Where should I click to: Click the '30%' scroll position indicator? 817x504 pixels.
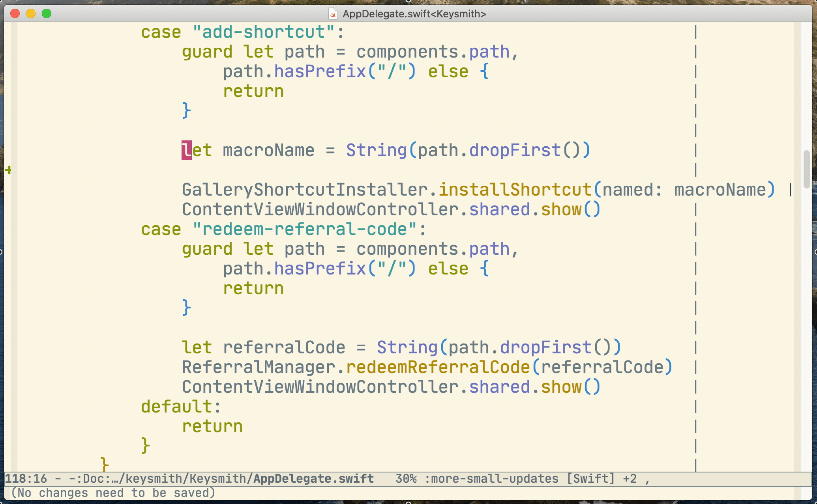(407, 478)
